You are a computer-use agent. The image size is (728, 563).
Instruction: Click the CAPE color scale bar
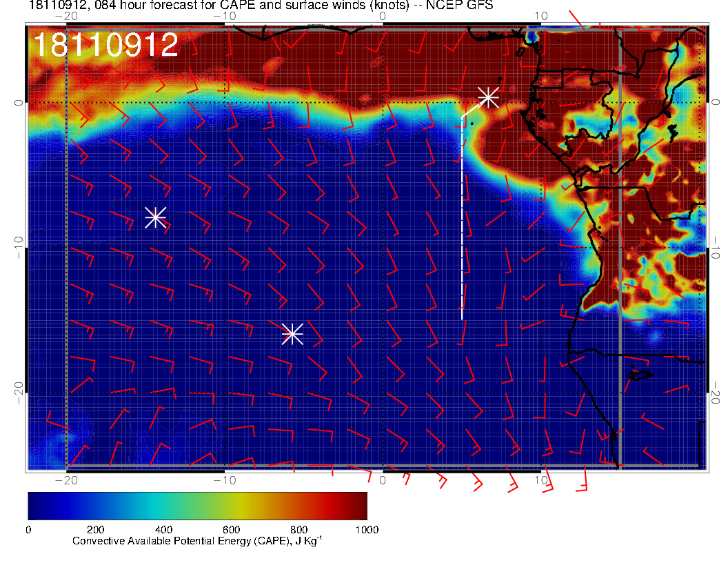197,506
